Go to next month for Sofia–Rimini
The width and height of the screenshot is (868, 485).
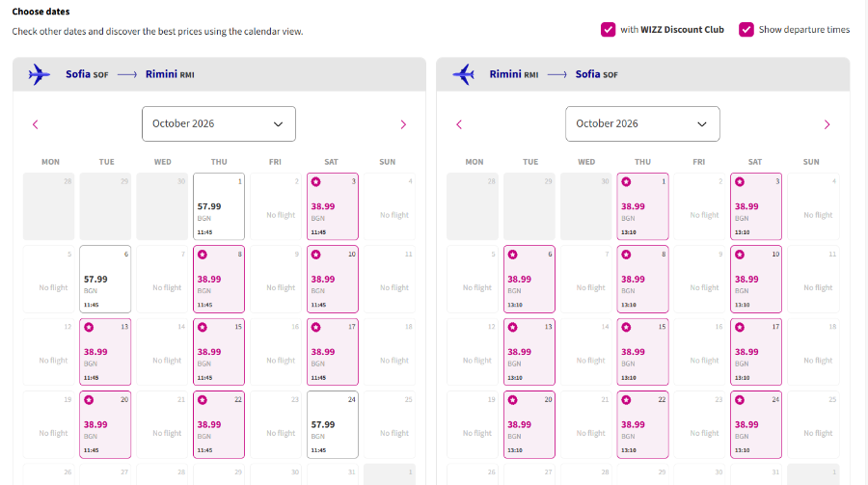pyautogui.click(x=403, y=124)
